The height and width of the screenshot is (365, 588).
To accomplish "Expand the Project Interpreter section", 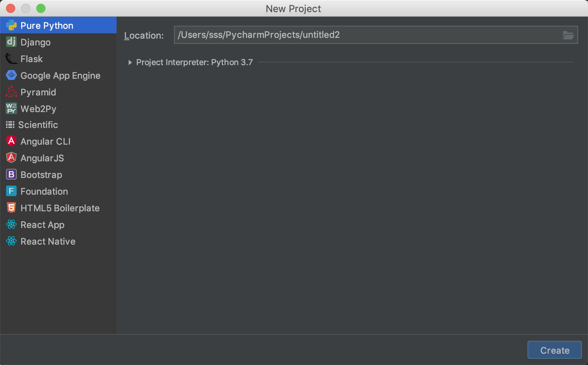I will 130,62.
